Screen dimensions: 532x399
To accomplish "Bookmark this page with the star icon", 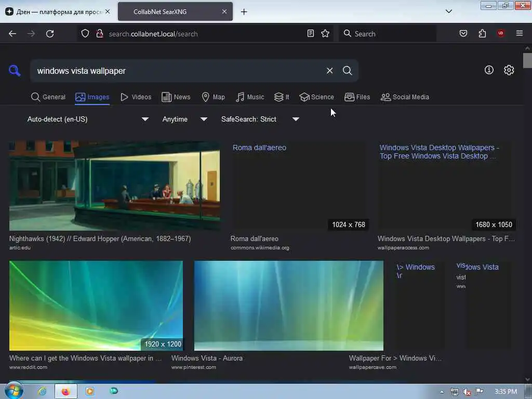I will click(x=325, y=33).
